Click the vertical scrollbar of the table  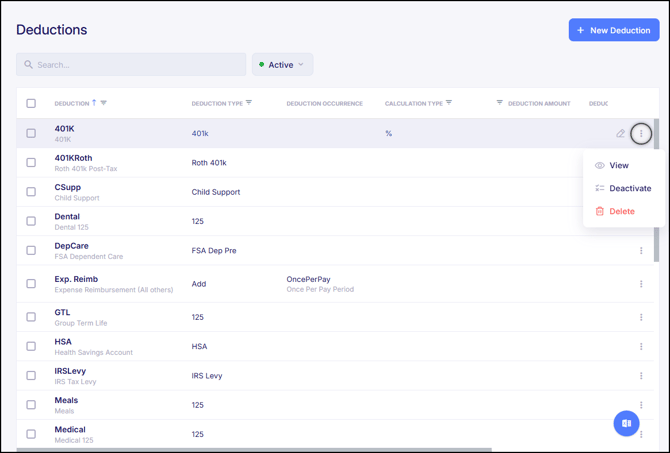pos(656,200)
